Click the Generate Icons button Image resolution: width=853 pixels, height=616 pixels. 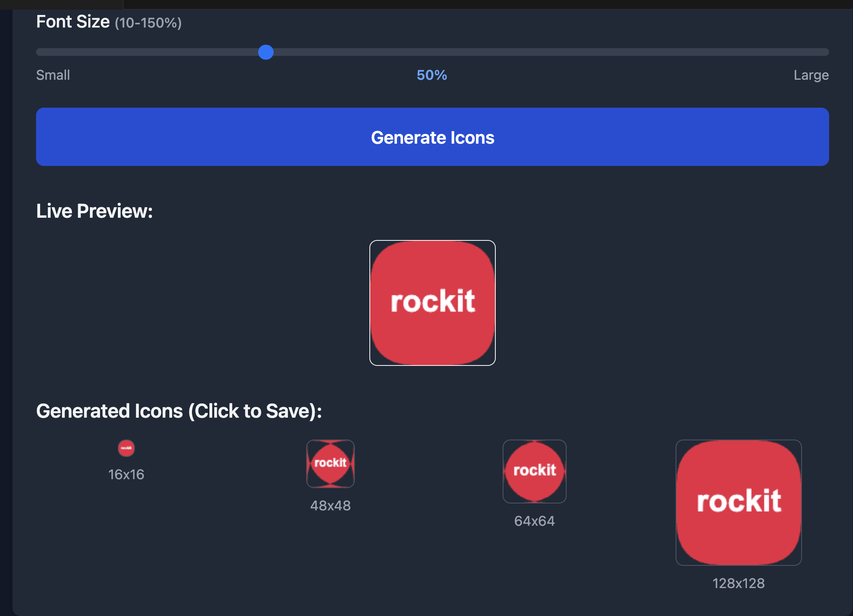tap(432, 137)
